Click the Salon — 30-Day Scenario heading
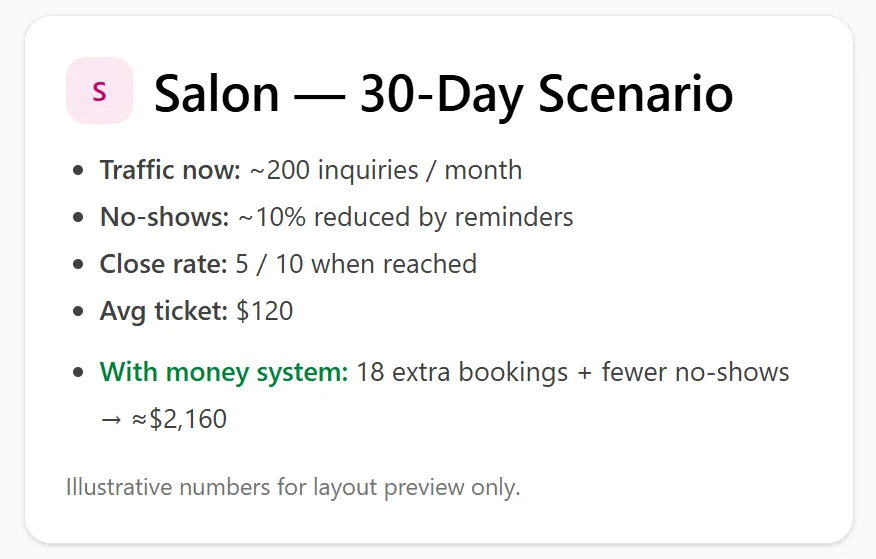 pyautogui.click(x=443, y=94)
